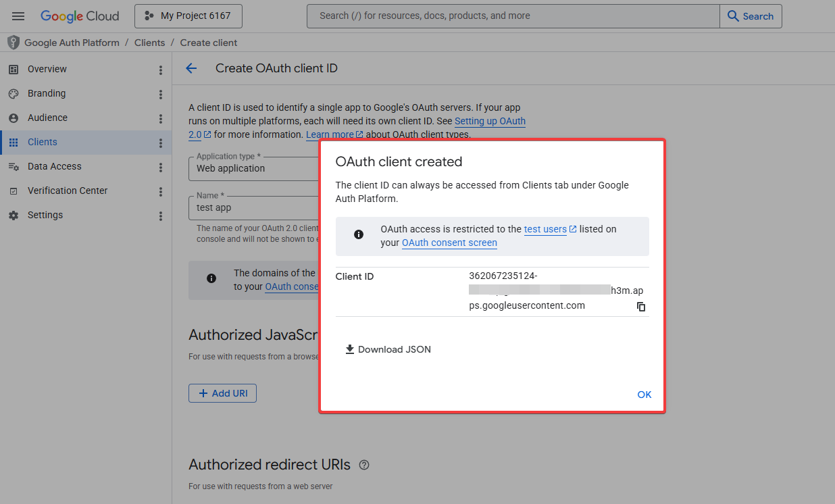Open the hamburger navigation menu
The width and height of the screenshot is (835, 504).
(x=18, y=16)
